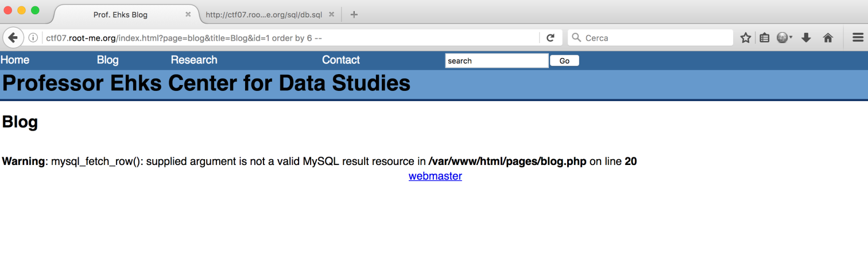Go to the Contact page link
The height and width of the screenshot is (277, 868).
[341, 60]
